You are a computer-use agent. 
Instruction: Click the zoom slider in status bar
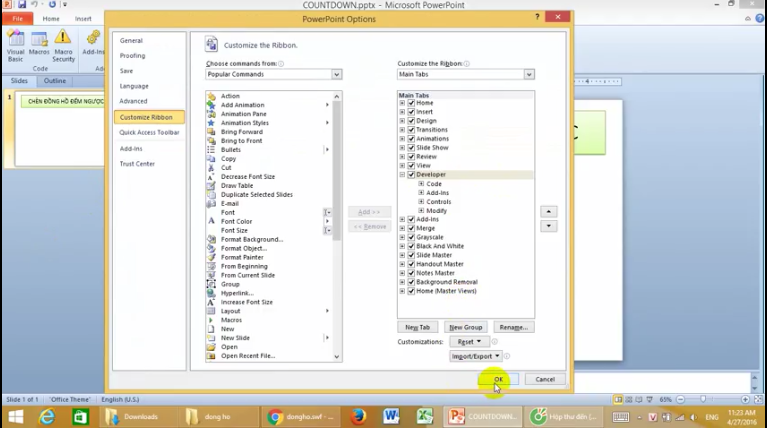pos(703,399)
